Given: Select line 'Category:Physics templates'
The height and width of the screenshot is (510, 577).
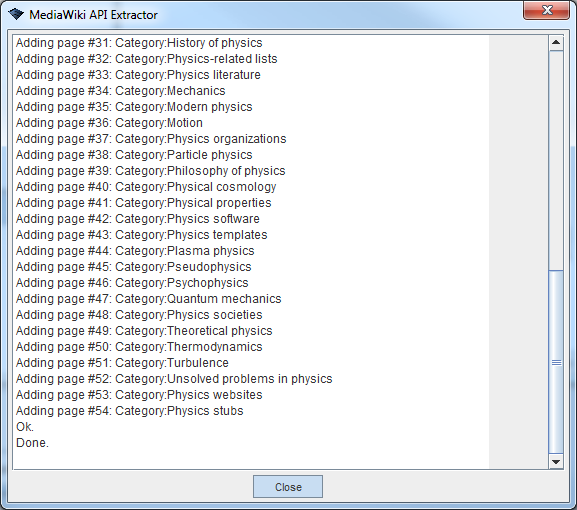Looking at the screenshot, I should pos(142,235).
